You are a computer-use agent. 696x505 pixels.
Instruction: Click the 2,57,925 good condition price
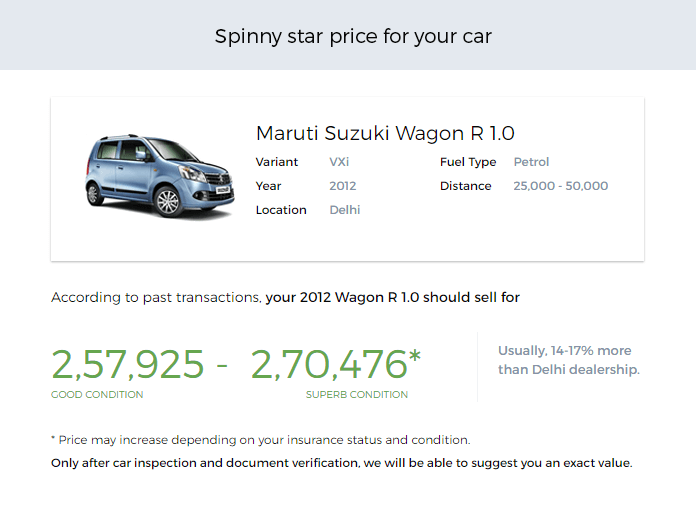pyautogui.click(x=128, y=365)
